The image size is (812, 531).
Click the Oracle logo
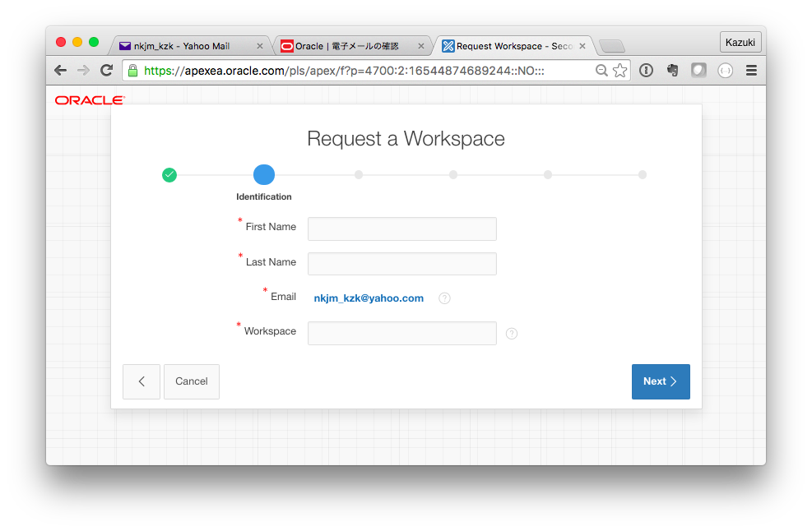pos(90,100)
